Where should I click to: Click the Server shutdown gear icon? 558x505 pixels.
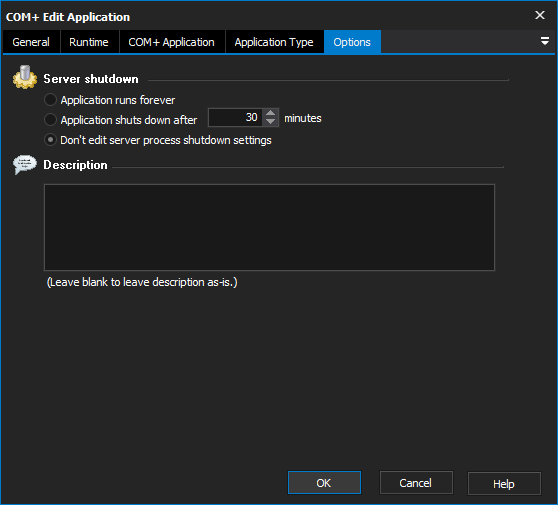pyautogui.click(x=25, y=77)
